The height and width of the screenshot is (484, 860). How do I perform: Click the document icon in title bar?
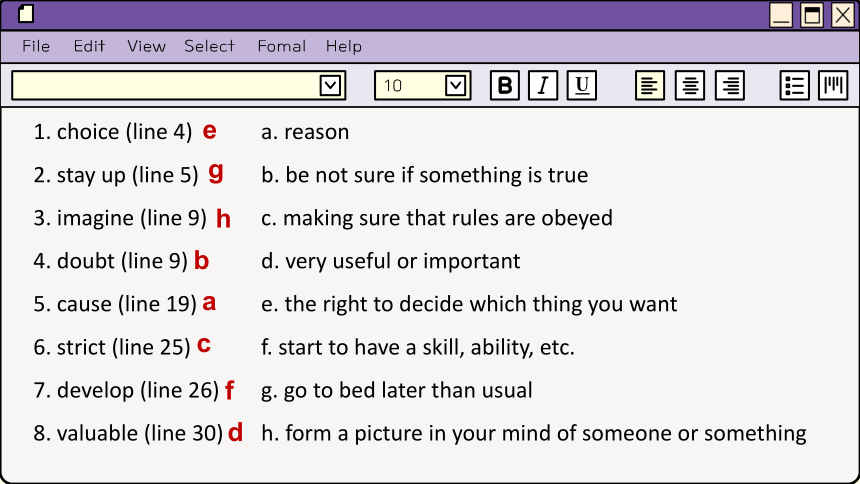26,14
